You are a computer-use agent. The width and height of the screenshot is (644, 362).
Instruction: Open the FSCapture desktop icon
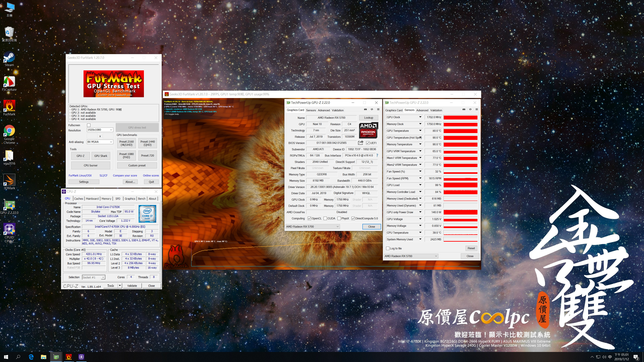[x=9, y=84]
